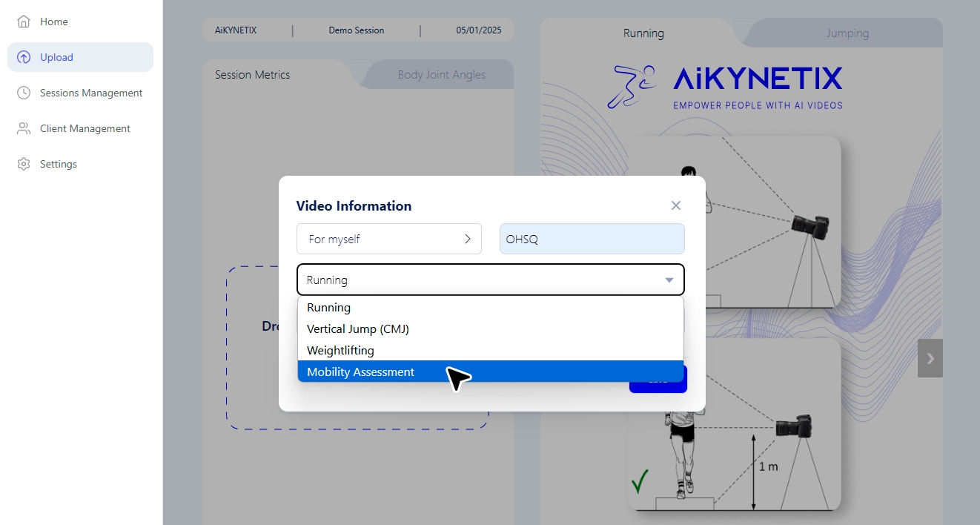Screen dimensions: 980x525
Task: Open the Running tab
Action: (643, 33)
